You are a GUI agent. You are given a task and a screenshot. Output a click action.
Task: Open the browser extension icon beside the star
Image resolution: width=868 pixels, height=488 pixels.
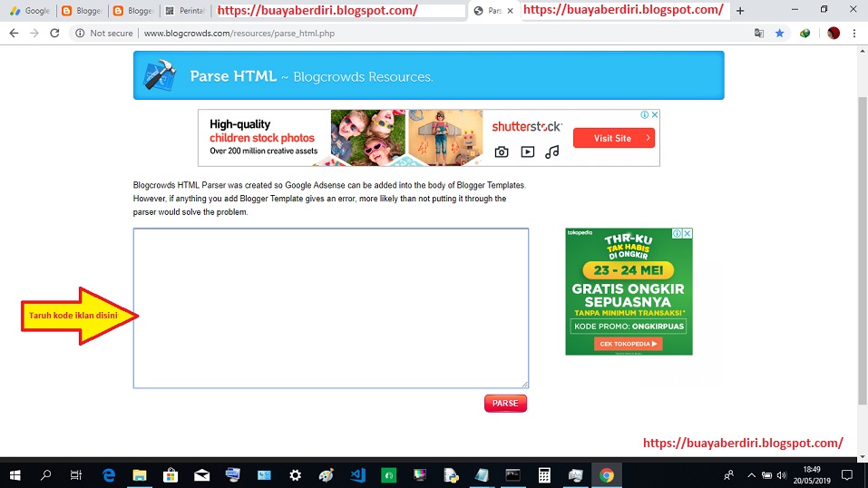[x=805, y=34]
